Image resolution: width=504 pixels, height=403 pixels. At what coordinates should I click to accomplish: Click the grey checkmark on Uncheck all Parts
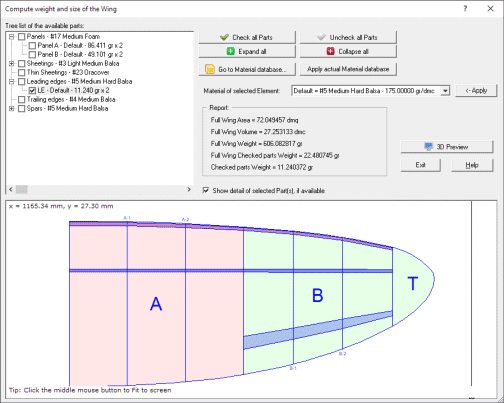point(321,37)
